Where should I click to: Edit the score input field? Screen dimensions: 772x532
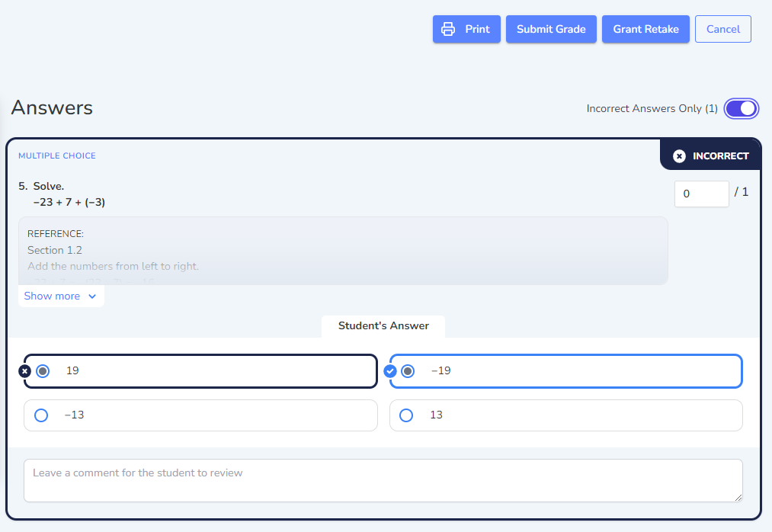pyautogui.click(x=701, y=194)
